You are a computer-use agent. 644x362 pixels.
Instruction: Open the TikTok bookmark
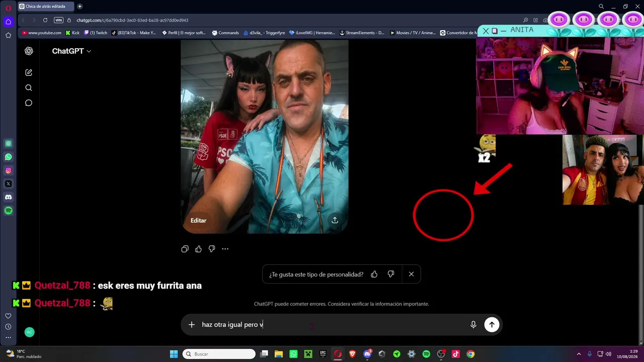(x=134, y=33)
